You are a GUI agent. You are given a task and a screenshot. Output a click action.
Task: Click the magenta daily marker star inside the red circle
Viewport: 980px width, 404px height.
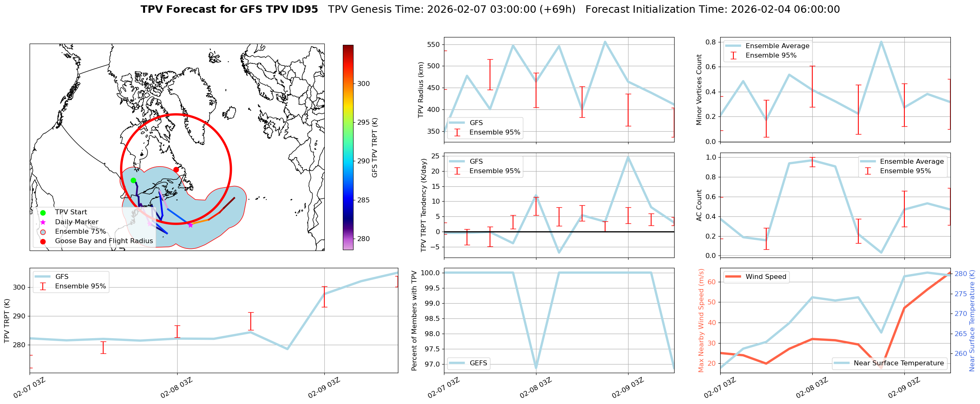click(x=190, y=225)
